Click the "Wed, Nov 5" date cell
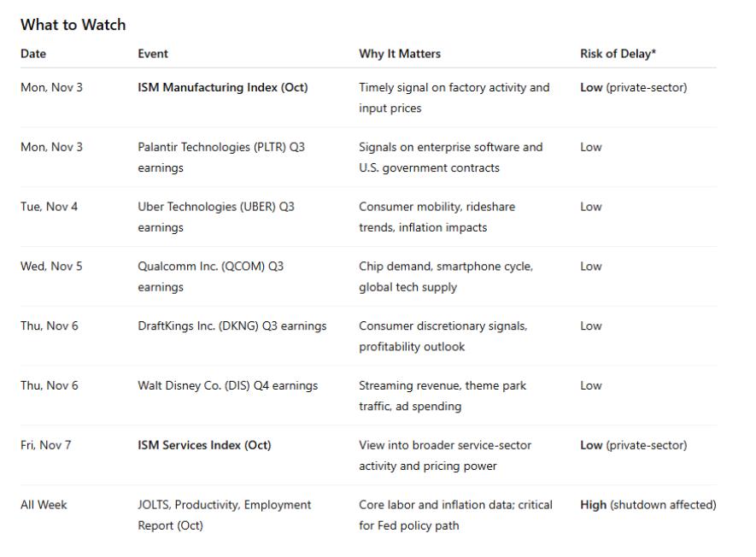 coord(51,267)
